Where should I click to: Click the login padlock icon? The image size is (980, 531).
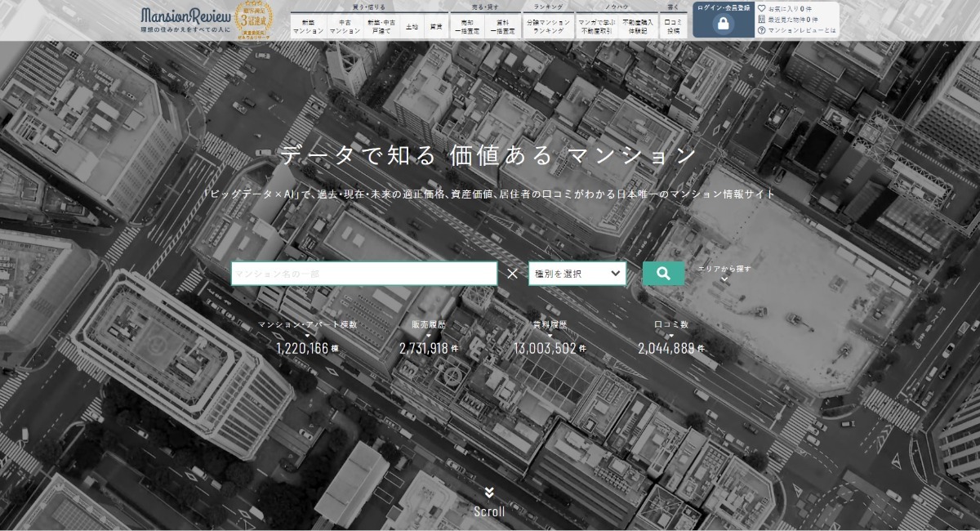(x=723, y=24)
